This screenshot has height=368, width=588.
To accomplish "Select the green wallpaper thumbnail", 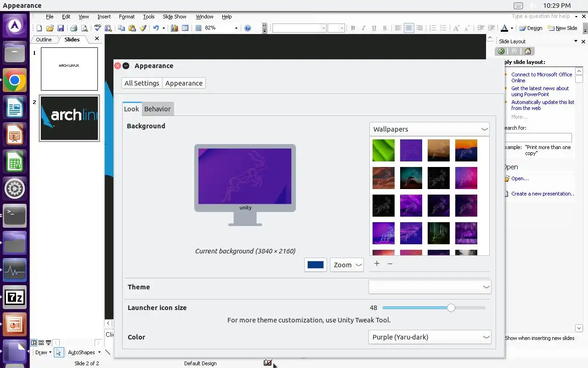I will pos(384,150).
